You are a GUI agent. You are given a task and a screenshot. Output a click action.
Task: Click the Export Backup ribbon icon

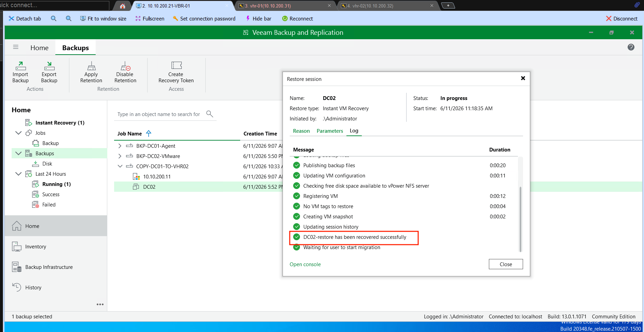(x=49, y=72)
